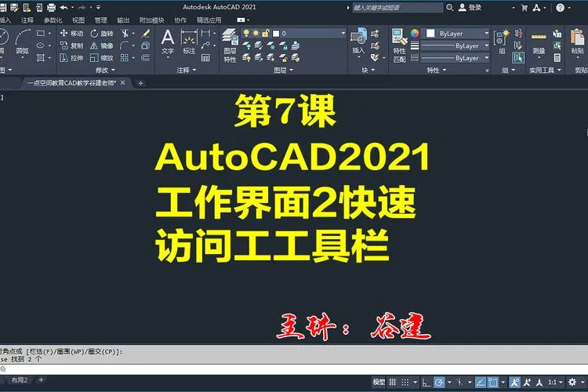Add a new drawing tab with plus
Screen dimensions: 588x392
[140, 83]
